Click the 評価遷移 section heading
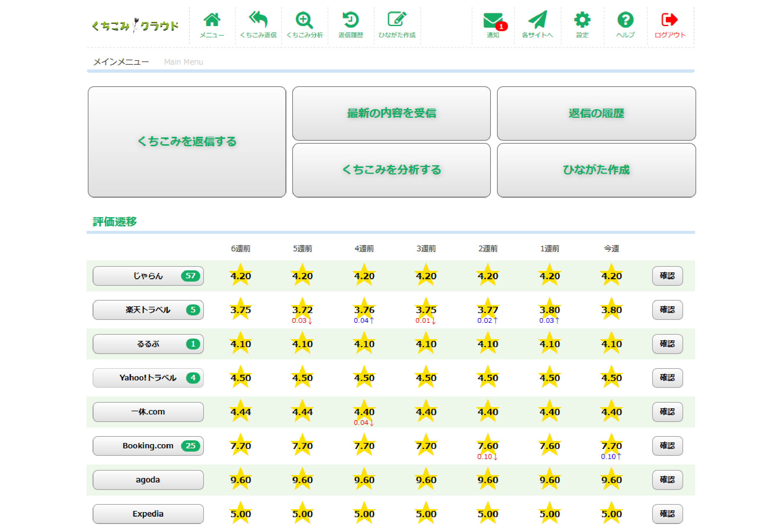This screenshot has height=532, width=781. pos(115,222)
